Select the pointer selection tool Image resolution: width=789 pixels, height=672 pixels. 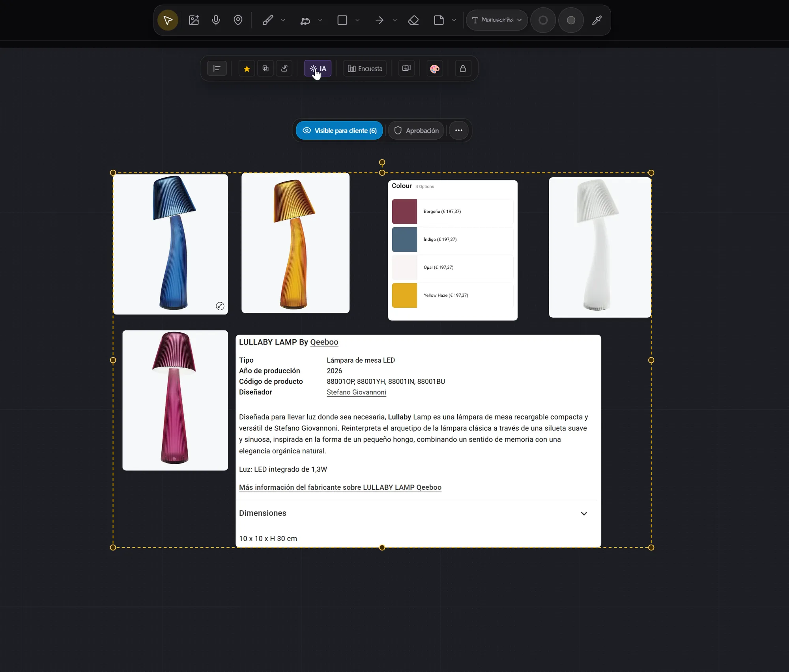click(x=168, y=20)
